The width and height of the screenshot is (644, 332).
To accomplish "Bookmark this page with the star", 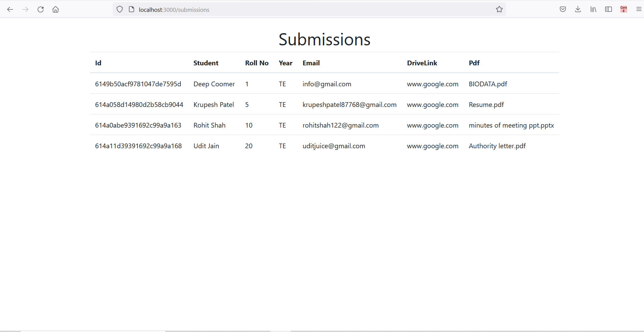I will pyautogui.click(x=499, y=9).
